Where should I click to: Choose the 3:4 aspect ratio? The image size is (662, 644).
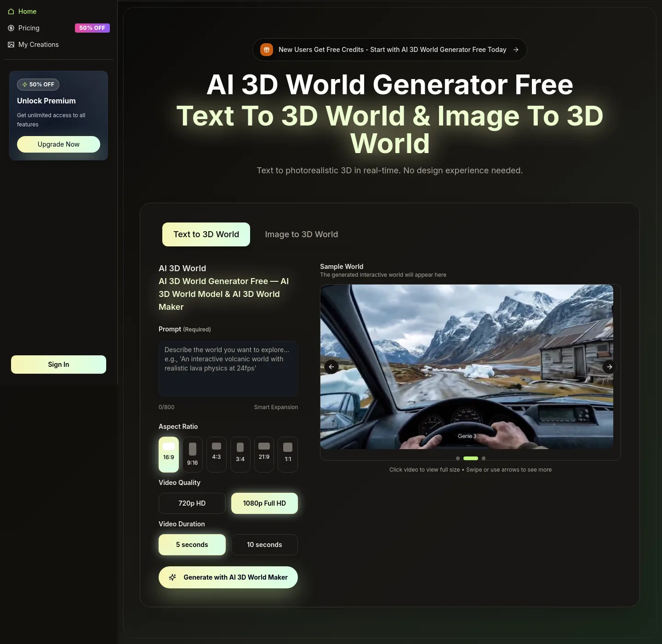point(240,455)
